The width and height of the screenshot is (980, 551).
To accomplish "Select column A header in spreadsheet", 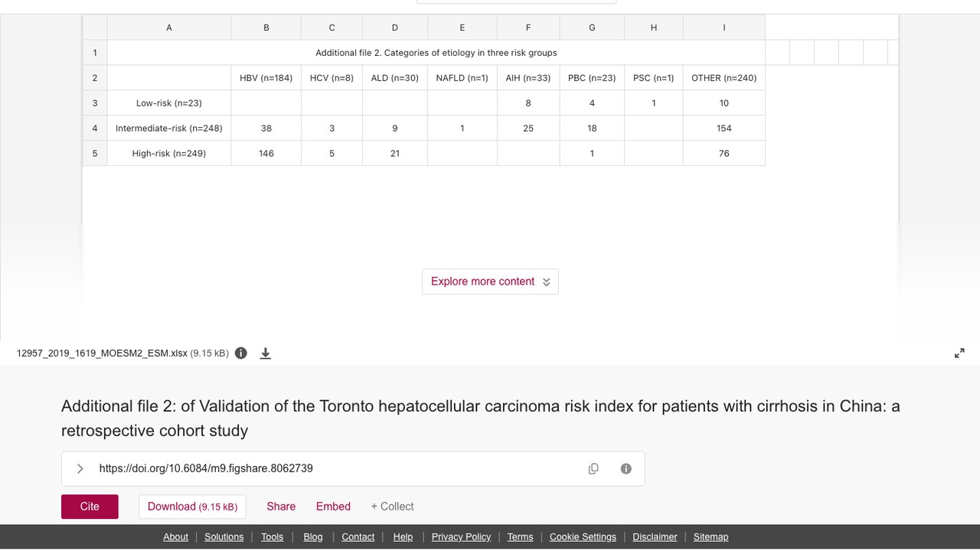I will [169, 28].
